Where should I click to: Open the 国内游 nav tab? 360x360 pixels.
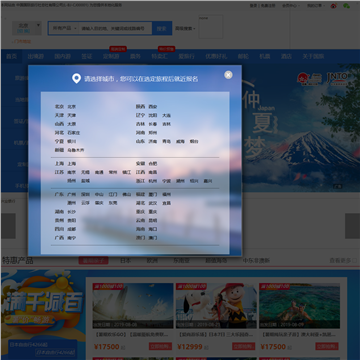[x=62, y=56]
